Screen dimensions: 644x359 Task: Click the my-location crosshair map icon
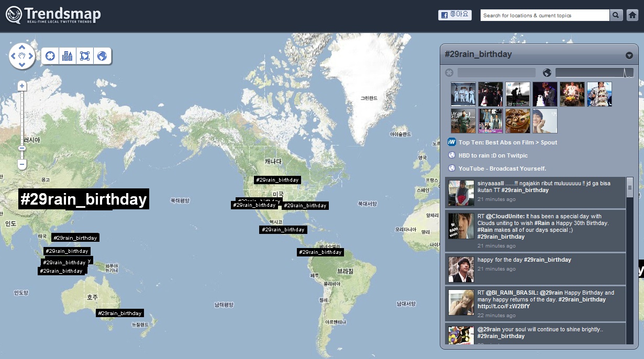pos(50,56)
